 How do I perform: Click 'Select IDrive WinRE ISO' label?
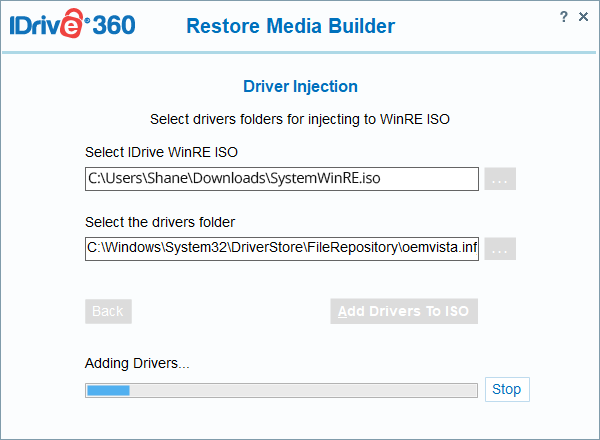[x=161, y=152]
